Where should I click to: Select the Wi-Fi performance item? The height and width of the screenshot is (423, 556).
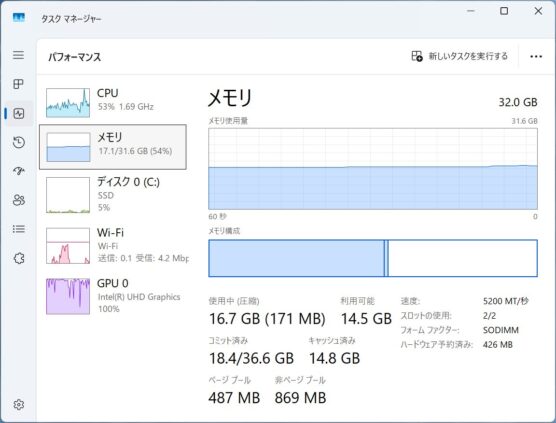tap(113, 245)
